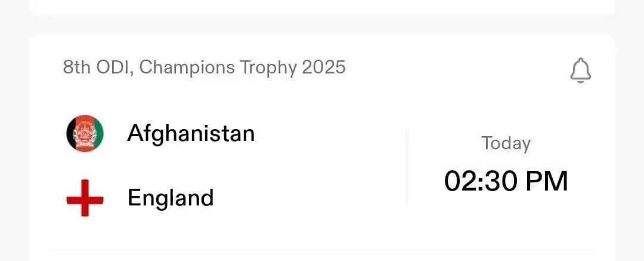Tap the Afghanistan flag icon
Image resolution: width=644 pixels, height=261 pixels.
pyautogui.click(x=85, y=133)
